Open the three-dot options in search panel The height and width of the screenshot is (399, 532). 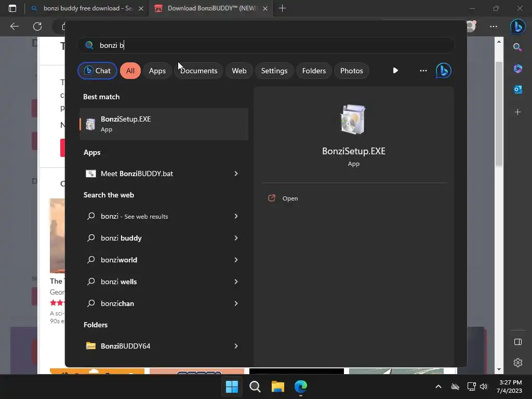coord(423,71)
